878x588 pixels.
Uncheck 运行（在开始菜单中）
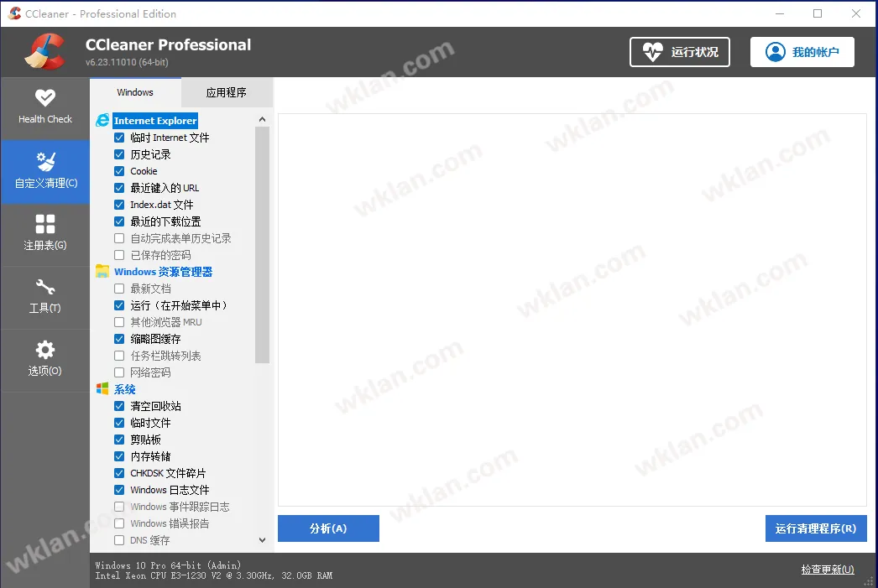119,305
